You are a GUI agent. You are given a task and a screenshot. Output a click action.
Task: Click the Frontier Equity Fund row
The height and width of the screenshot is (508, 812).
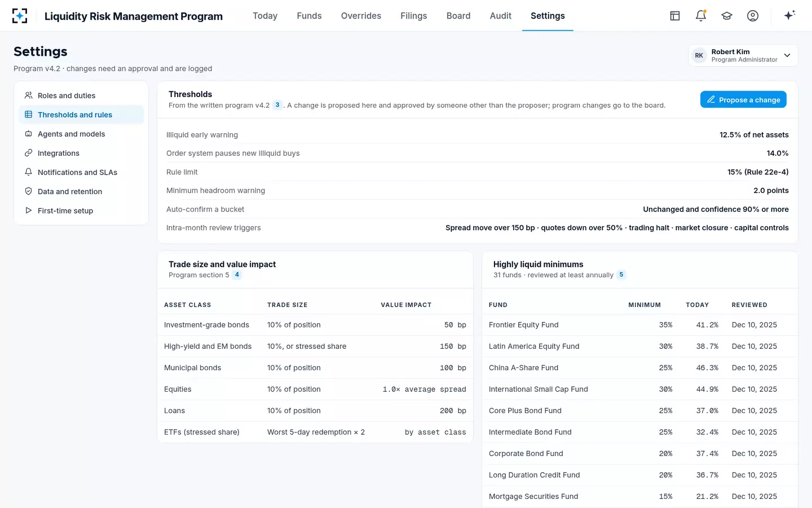(x=640, y=325)
